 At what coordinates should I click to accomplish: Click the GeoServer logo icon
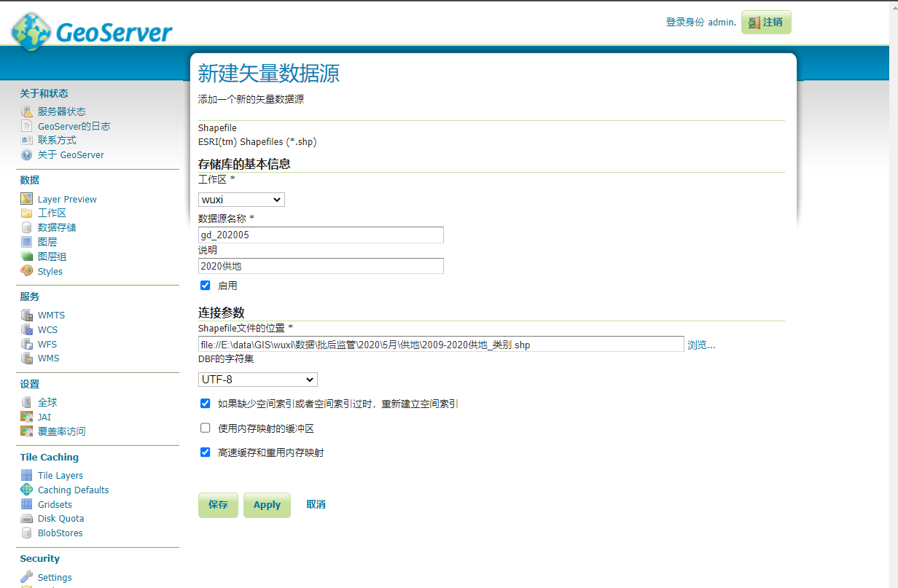click(31, 32)
